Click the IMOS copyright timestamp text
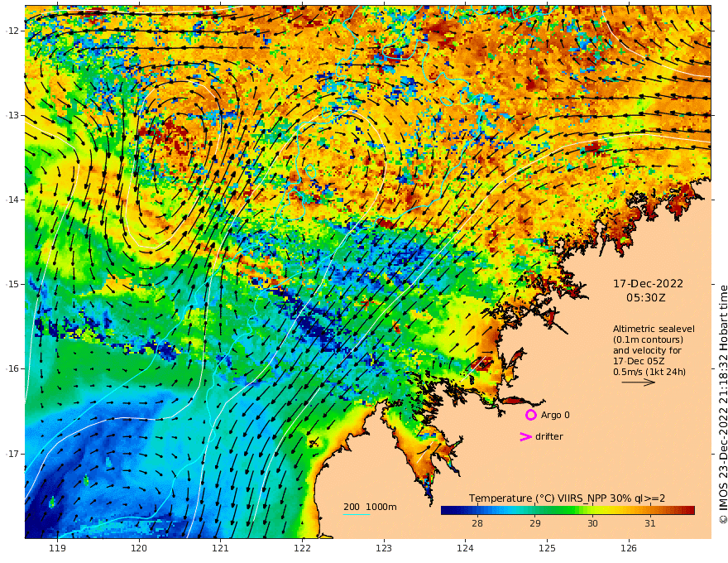Image resolution: width=728 pixels, height=563 pixels. pyautogui.click(x=723, y=405)
